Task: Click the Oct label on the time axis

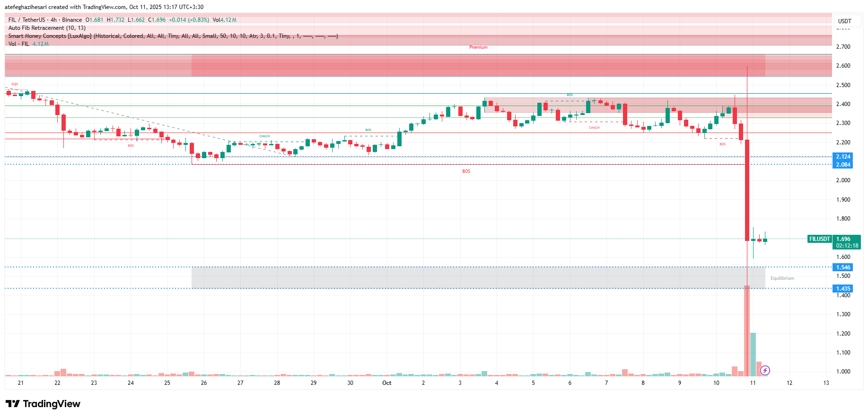Action: tap(386, 383)
